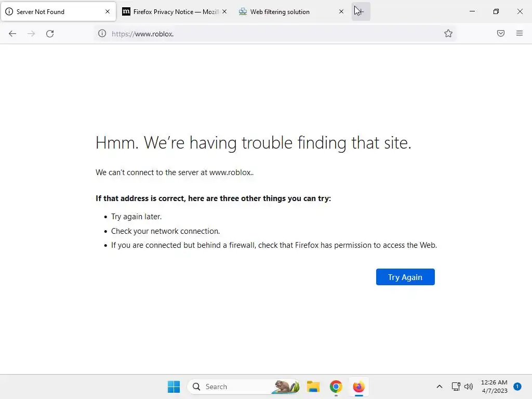532x399 pixels.
Task: Switch to Web filtering solution tab
Action: pos(291,11)
